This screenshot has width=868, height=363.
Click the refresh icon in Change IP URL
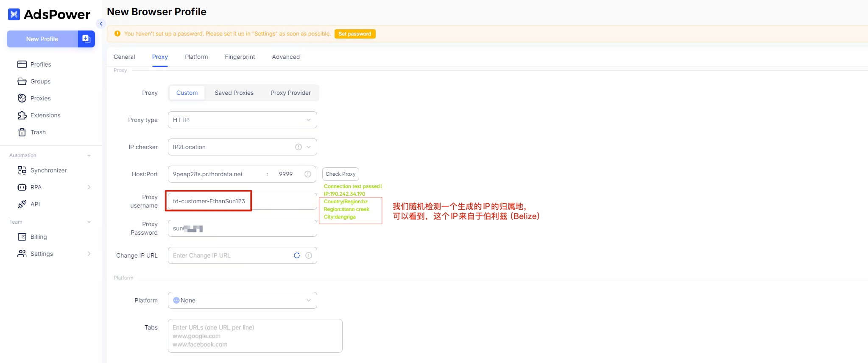click(x=297, y=255)
